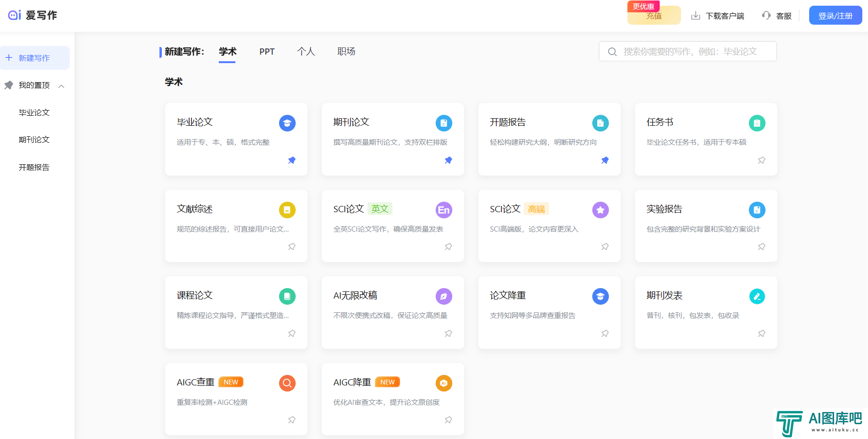Click the 期刊发表 cyan edit icon
This screenshot has width=868, height=439.
point(757,297)
